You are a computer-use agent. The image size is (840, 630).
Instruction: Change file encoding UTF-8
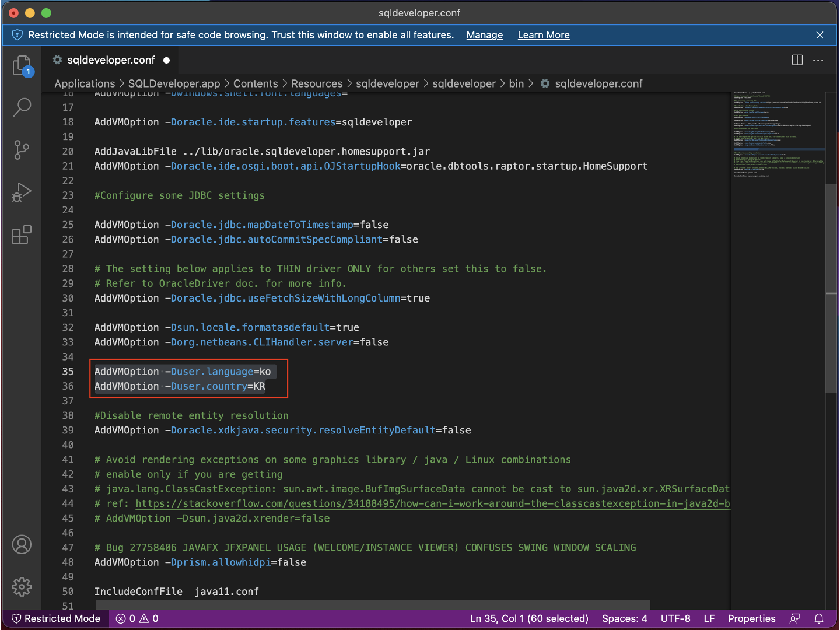[x=675, y=618]
